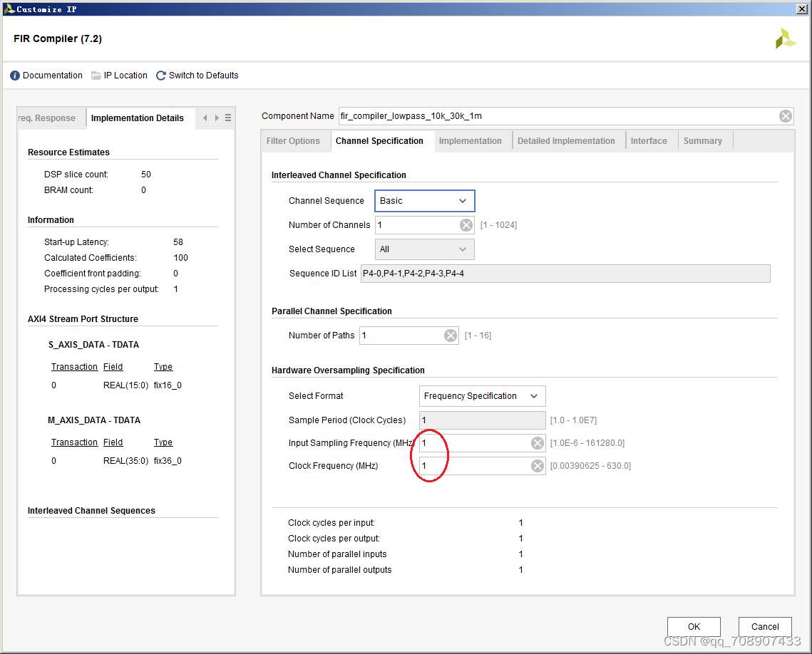The image size is (812, 654).
Task: Click the Clock cycles per input label
Action: (332, 523)
